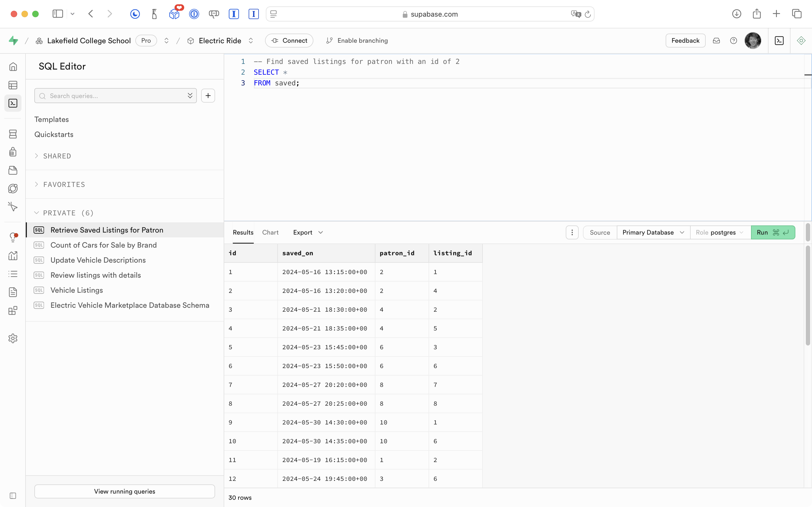Go to project Home icon
Viewport: 812px width, 507px height.
(x=13, y=67)
